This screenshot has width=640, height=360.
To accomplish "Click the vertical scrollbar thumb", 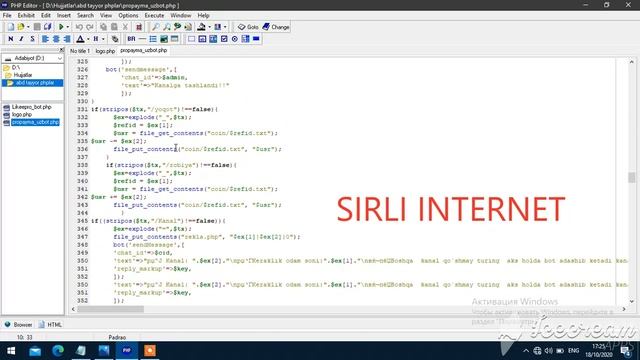I will click(631, 177).
